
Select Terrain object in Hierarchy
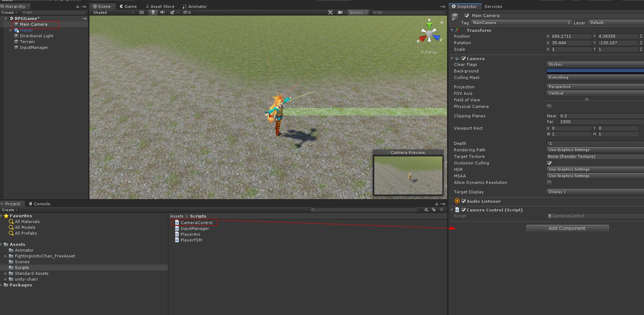coord(27,42)
